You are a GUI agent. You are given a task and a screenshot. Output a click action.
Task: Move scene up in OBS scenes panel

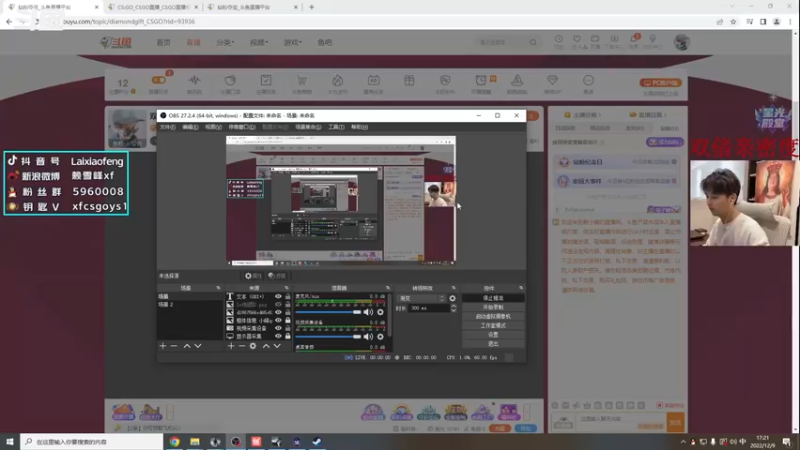(x=187, y=346)
